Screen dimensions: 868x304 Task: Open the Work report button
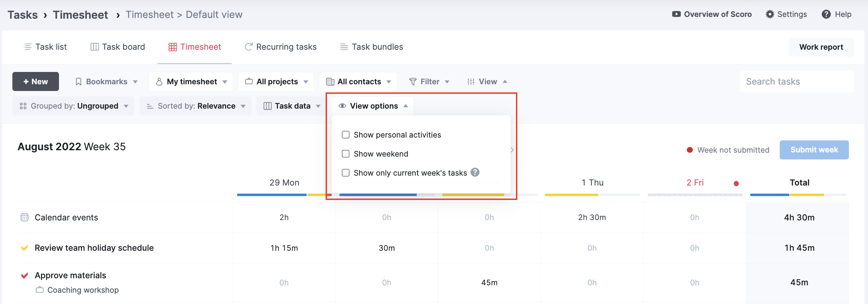point(821,47)
